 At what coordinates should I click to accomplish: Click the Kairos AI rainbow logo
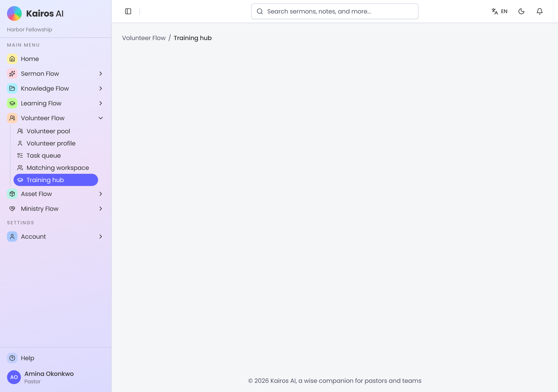click(14, 14)
